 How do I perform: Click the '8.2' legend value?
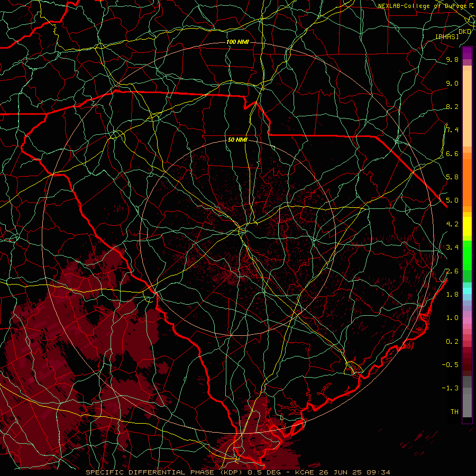tap(452, 106)
